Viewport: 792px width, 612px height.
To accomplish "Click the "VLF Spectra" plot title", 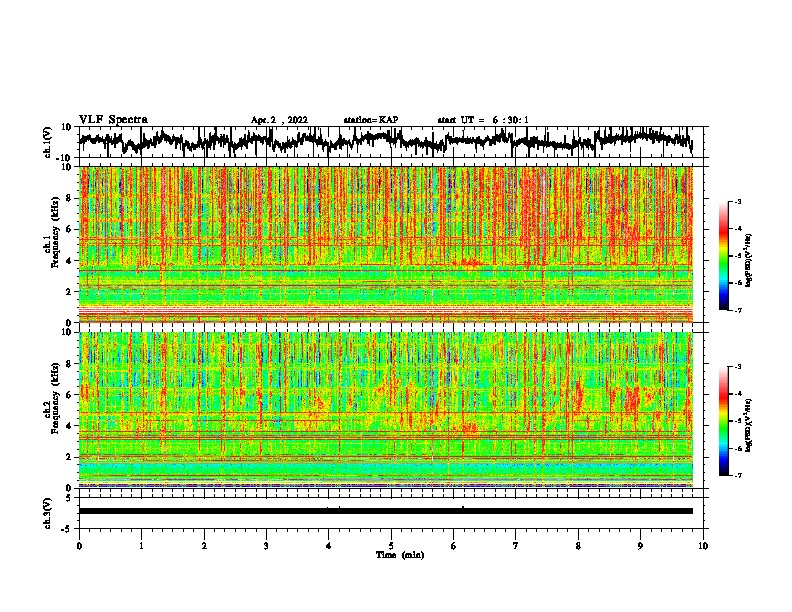I will pyautogui.click(x=113, y=120).
